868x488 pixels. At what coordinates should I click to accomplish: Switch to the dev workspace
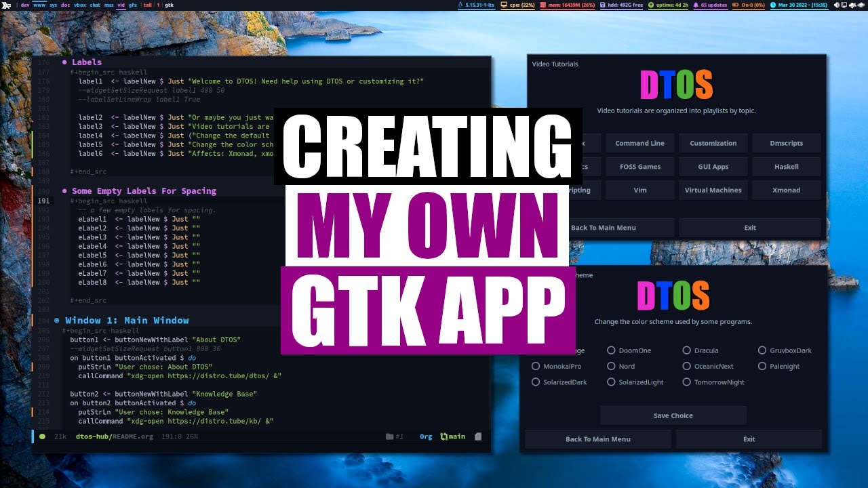click(25, 5)
